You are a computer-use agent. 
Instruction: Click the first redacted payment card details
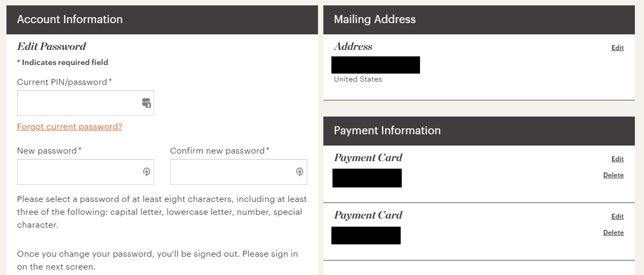[367, 178]
